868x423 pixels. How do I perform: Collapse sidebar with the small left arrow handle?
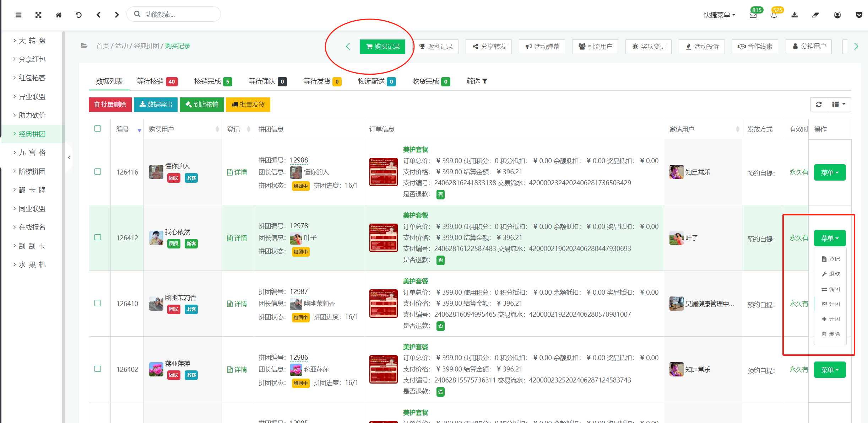click(x=69, y=157)
